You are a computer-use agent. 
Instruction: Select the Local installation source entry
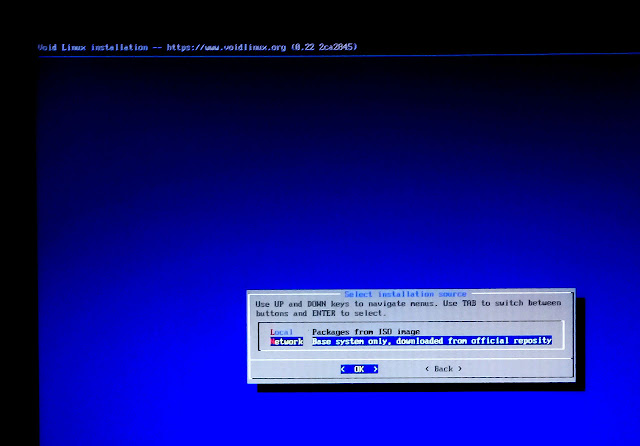tap(281, 332)
